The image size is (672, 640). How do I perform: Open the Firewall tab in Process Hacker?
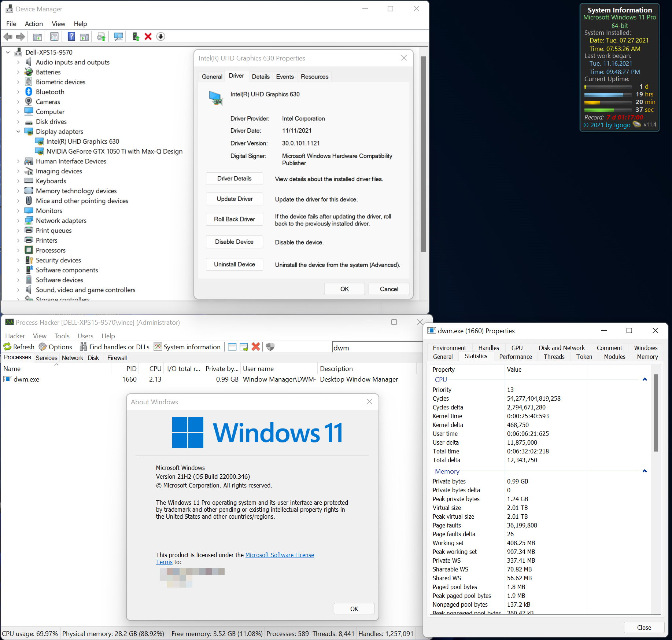pos(117,358)
